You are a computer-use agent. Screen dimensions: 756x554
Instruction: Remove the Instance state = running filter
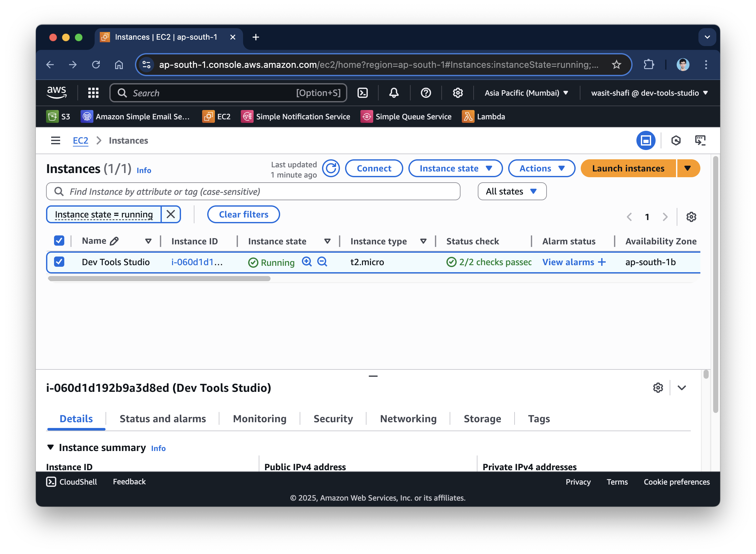click(171, 214)
